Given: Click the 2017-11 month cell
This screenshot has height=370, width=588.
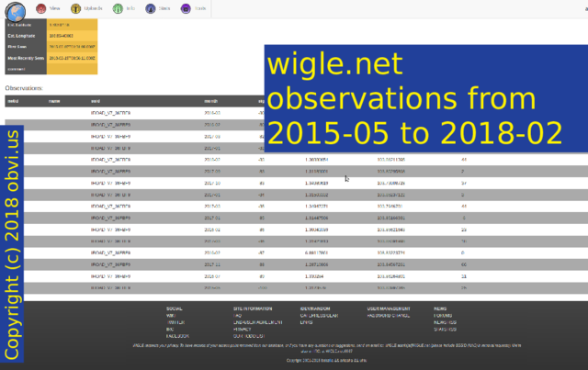Looking at the screenshot, I should 212,264.
